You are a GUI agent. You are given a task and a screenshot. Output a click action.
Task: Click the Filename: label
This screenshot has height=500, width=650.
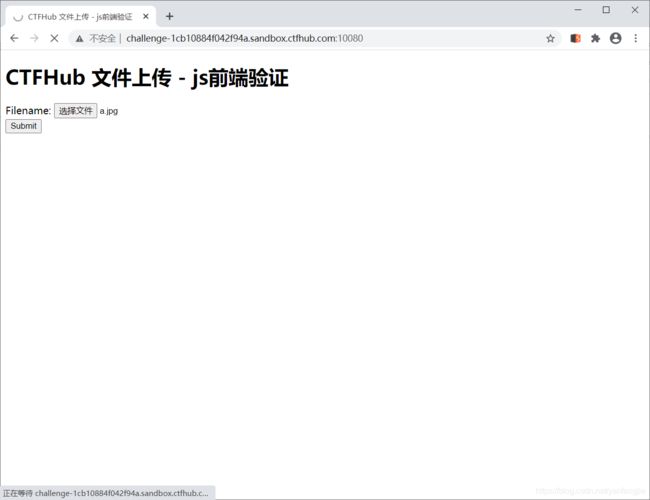(28, 111)
